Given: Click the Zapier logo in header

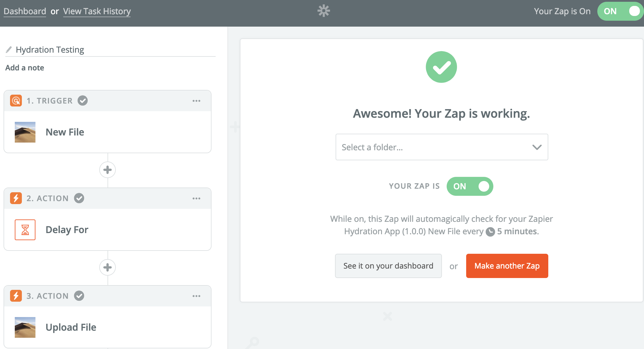Looking at the screenshot, I should 323,11.
